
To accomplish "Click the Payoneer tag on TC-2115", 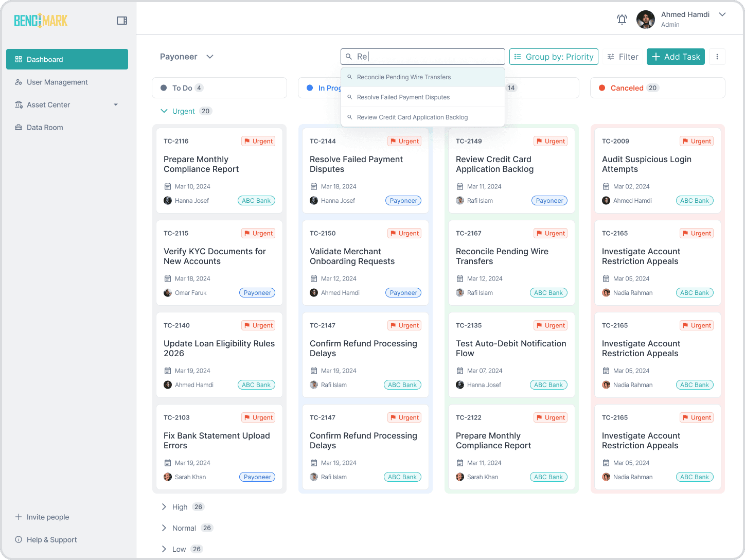I will point(257,293).
